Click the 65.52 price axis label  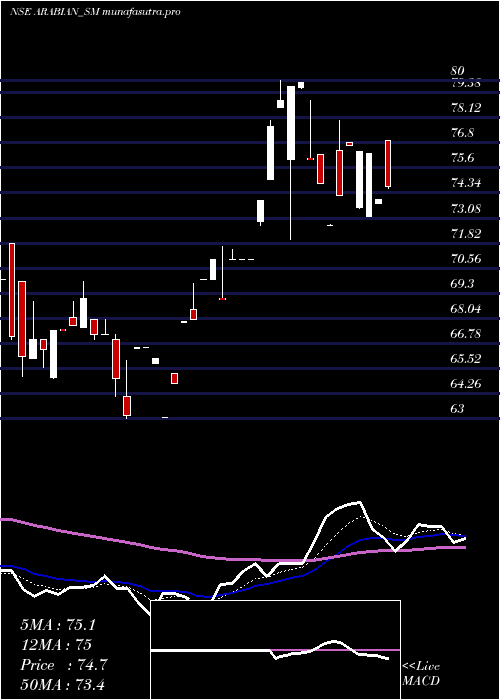[466, 358]
